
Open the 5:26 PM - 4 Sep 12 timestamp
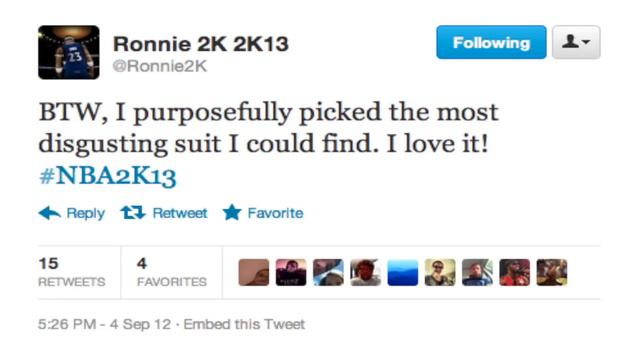[104, 324]
